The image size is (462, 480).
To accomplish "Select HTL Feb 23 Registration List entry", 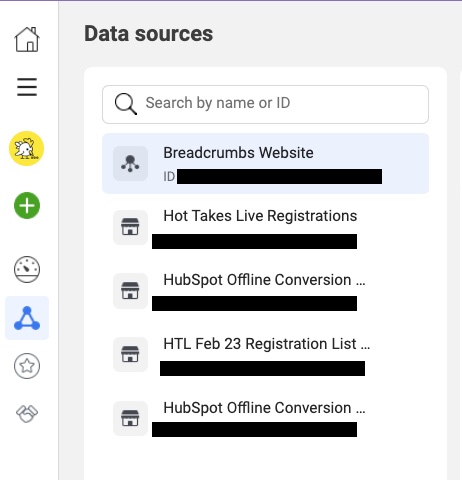I will click(x=265, y=355).
